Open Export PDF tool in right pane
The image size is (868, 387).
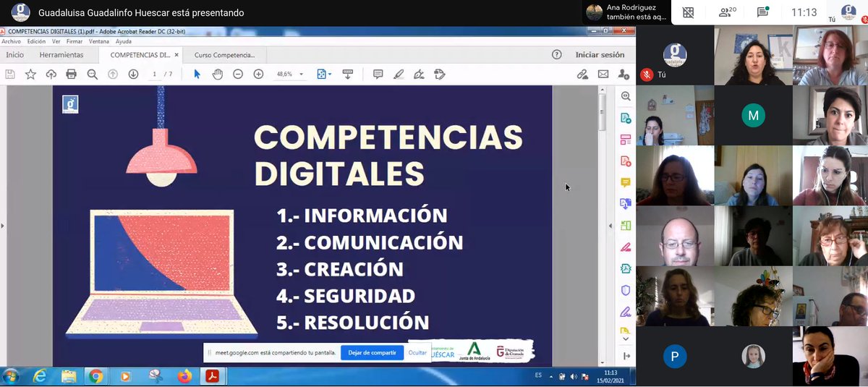[x=626, y=118]
